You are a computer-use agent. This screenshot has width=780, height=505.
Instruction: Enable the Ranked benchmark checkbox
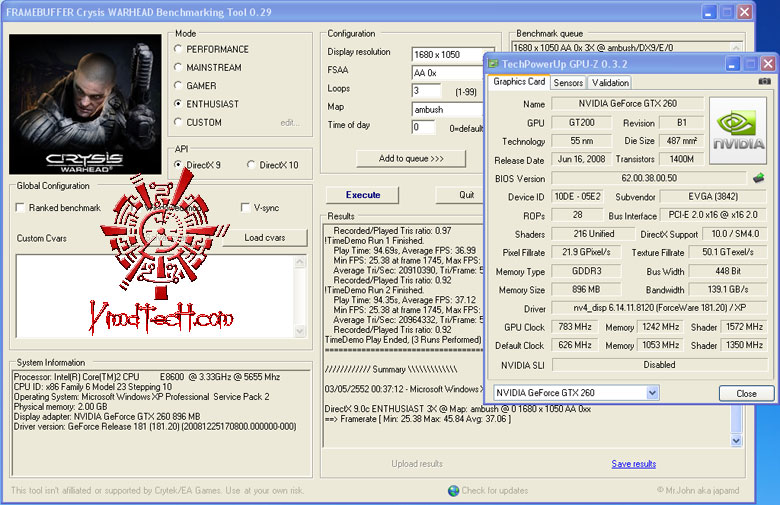[20, 207]
